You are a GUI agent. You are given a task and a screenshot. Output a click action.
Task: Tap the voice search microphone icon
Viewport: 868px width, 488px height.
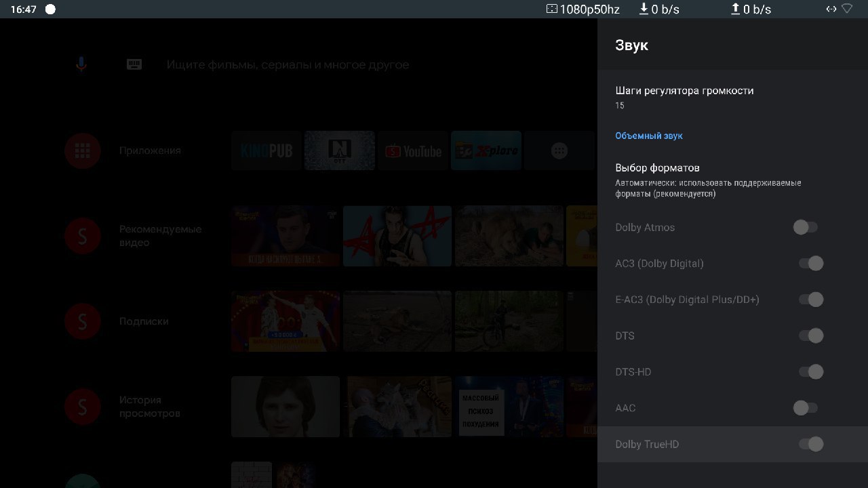tap(81, 64)
